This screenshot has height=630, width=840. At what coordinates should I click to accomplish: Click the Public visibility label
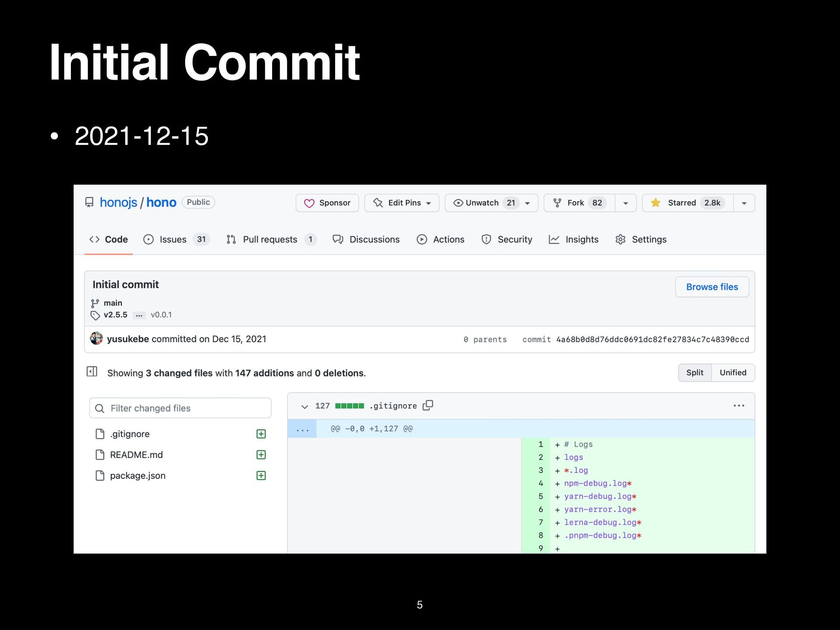198,202
